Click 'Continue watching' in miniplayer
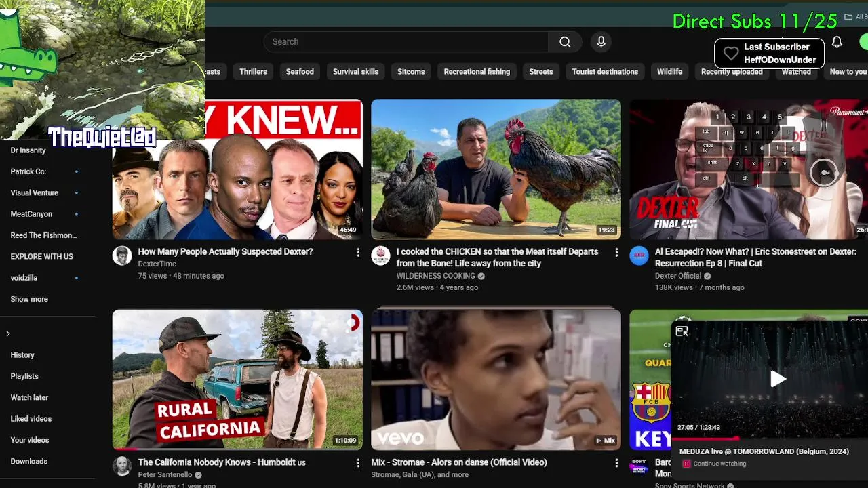Image resolution: width=868 pixels, height=488 pixels. point(719,464)
